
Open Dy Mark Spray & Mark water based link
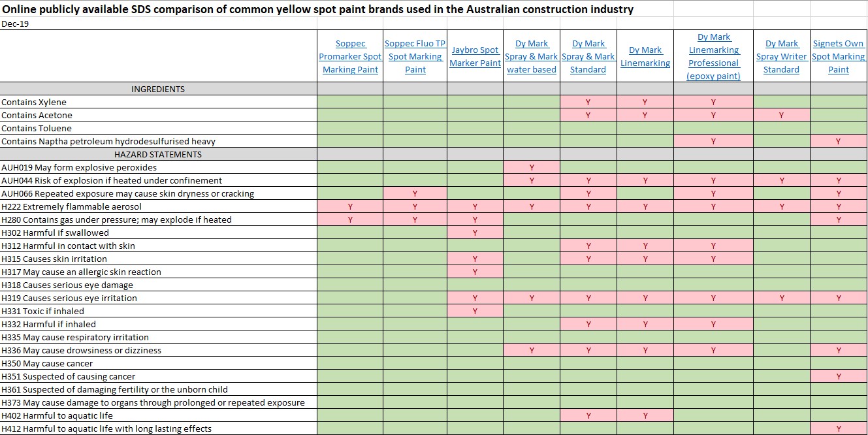(x=532, y=57)
